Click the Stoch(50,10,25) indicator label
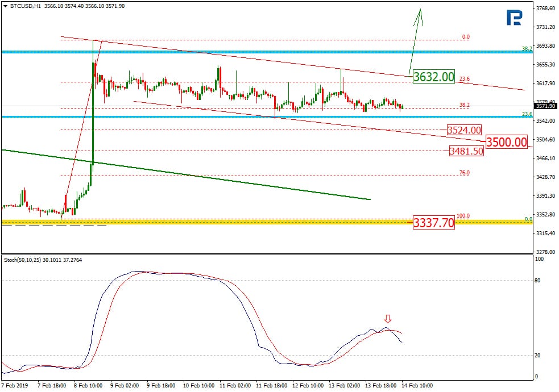Viewport: 559px width, 392px height. [27, 259]
